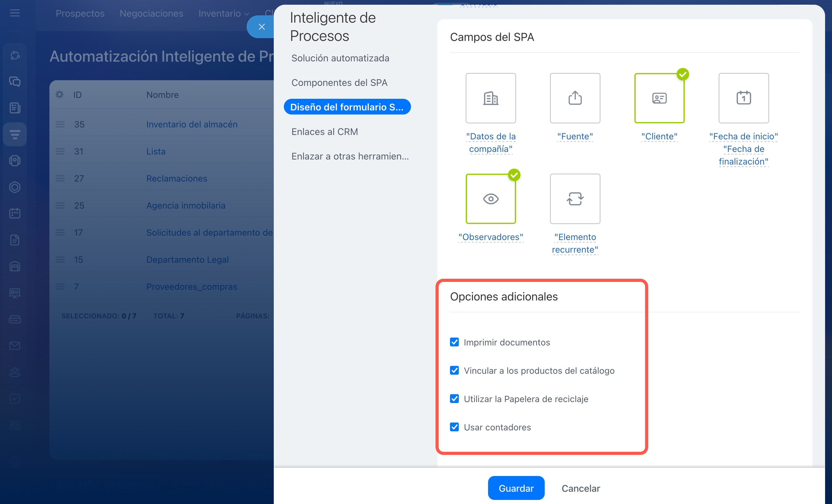Click the Cancelar button
Image resolution: width=832 pixels, height=504 pixels.
pyautogui.click(x=581, y=488)
